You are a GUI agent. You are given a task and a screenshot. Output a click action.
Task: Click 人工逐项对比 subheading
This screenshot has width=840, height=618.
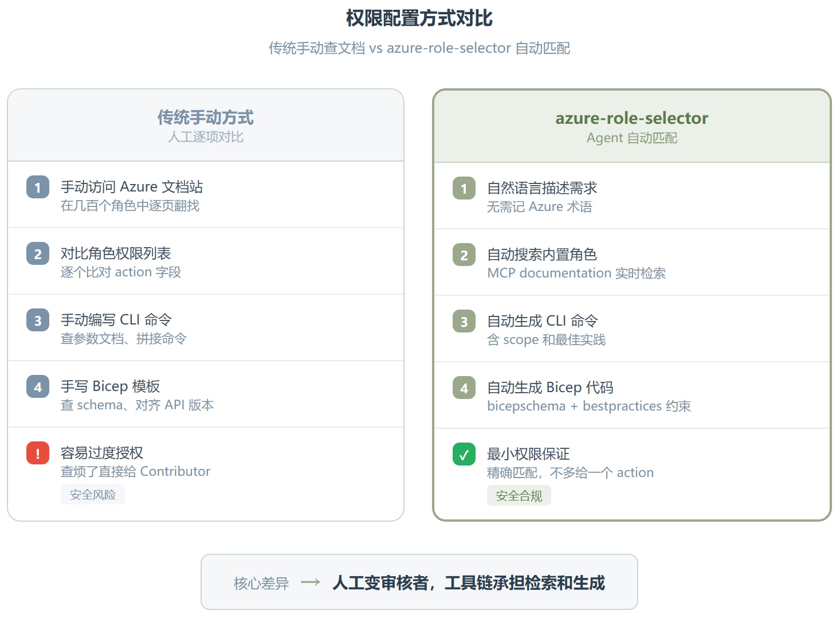206,137
